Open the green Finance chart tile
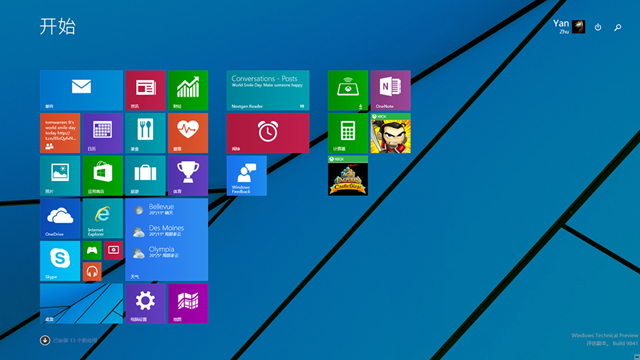640x360 pixels. point(188,90)
